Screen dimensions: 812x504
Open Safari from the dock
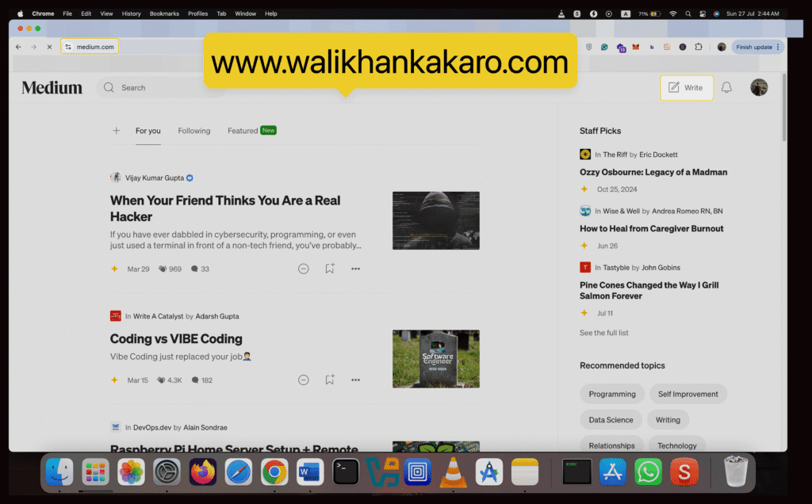238,472
